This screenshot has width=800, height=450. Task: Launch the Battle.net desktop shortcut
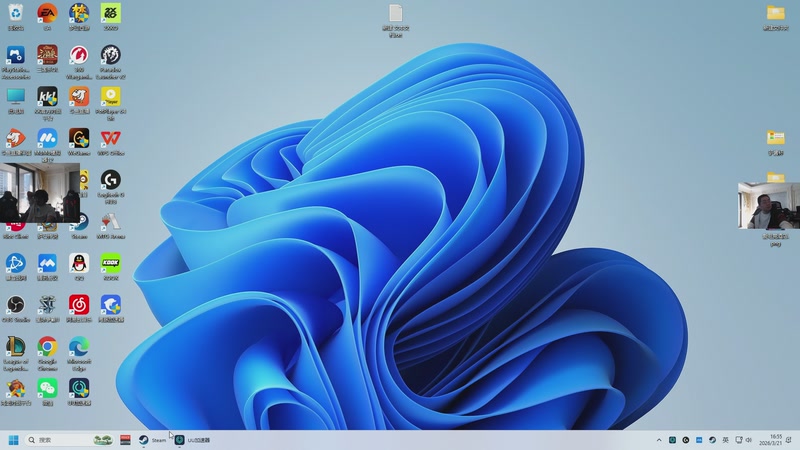[x=16, y=267]
